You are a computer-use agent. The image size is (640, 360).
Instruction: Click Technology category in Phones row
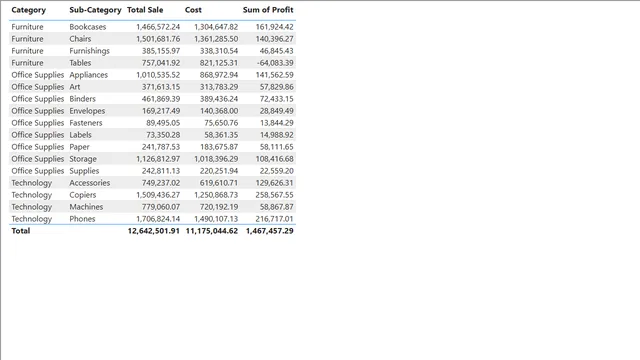point(31,219)
